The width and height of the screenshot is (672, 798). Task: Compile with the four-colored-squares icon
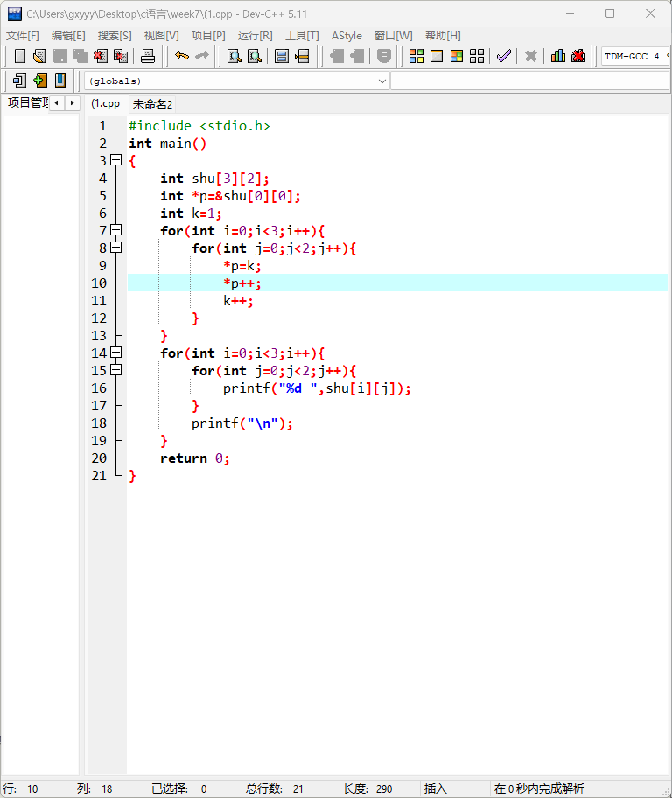click(416, 56)
